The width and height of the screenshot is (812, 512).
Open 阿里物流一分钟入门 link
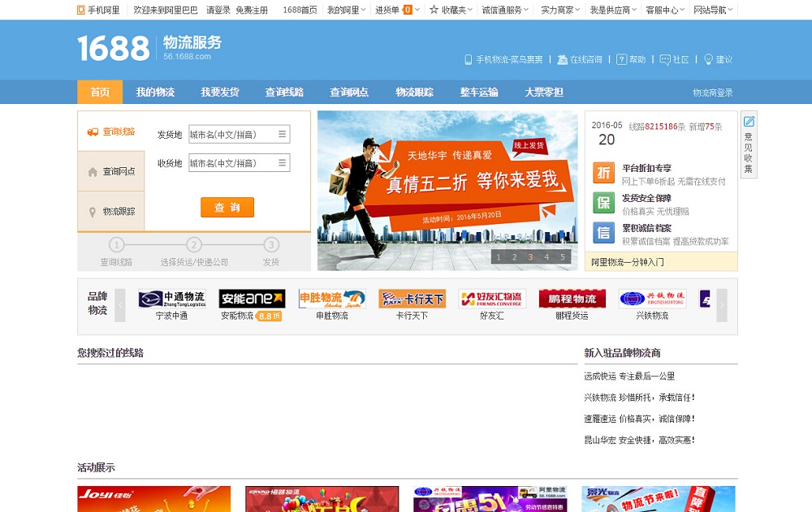(x=628, y=262)
